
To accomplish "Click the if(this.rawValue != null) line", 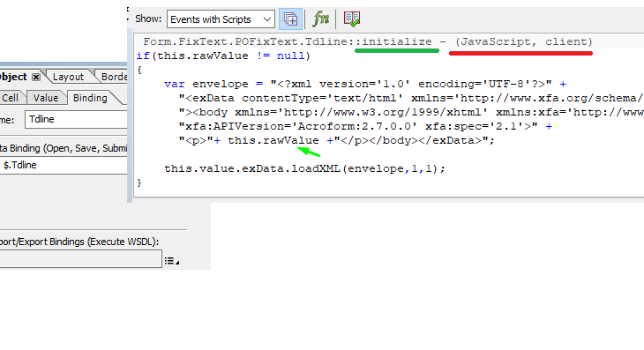I will point(223,56).
